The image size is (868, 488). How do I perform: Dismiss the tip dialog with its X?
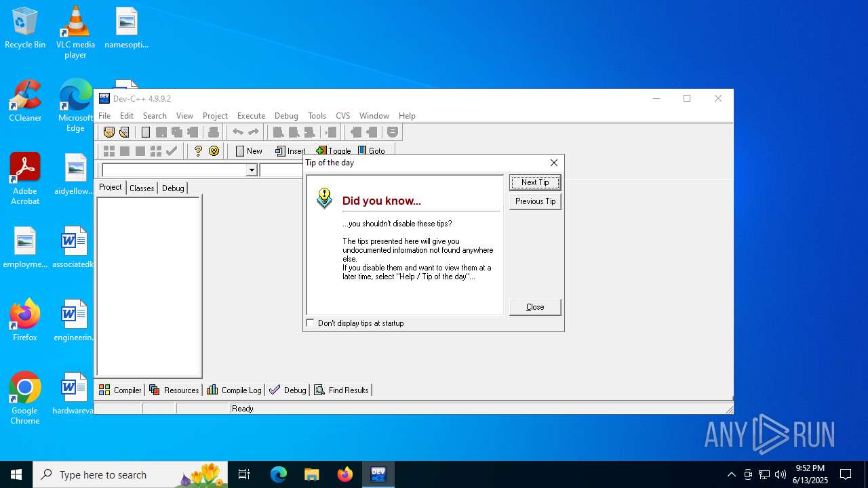pos(554,163)
